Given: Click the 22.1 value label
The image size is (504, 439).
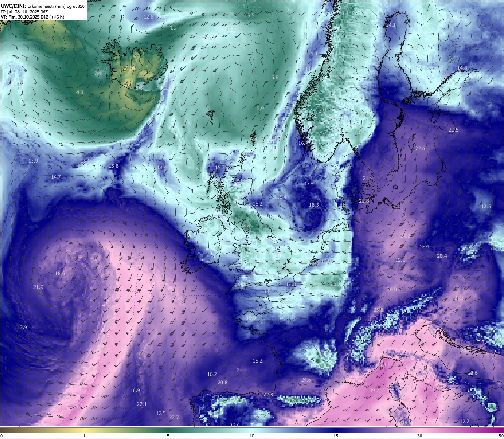Looking at the screenshot, I should coord(142,404).
